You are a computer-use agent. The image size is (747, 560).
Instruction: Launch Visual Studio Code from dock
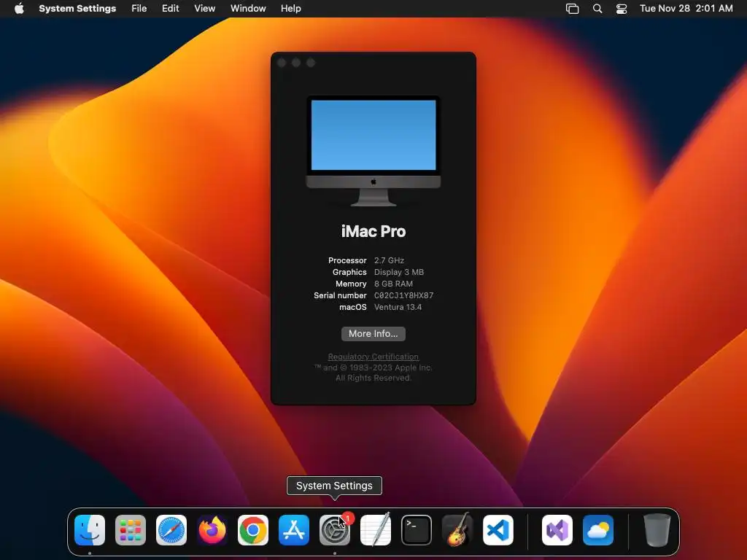click(498, 530)
